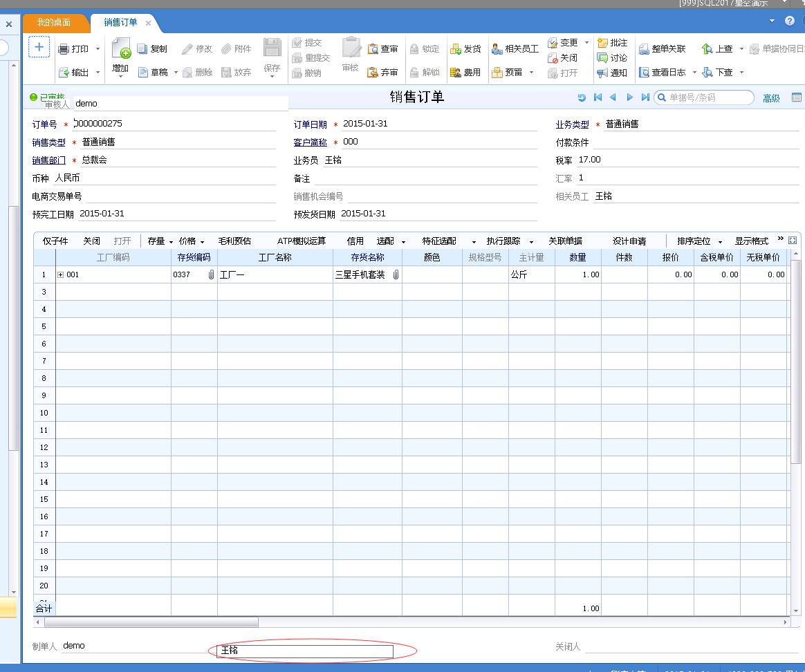
Task: Close the 销售订单 tab
Action: pos(149,23)
